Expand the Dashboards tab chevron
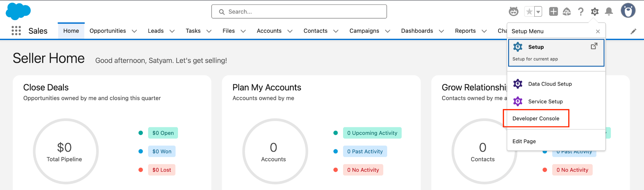 (441, 31)
